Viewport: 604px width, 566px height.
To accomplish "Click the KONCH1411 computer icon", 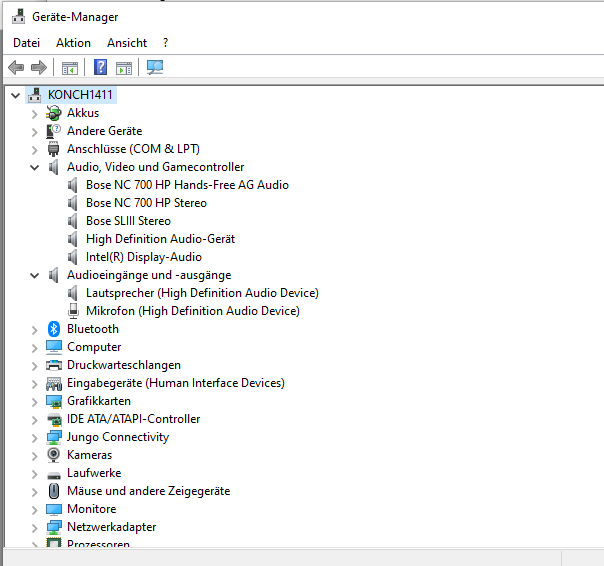I will click(35, 95).
